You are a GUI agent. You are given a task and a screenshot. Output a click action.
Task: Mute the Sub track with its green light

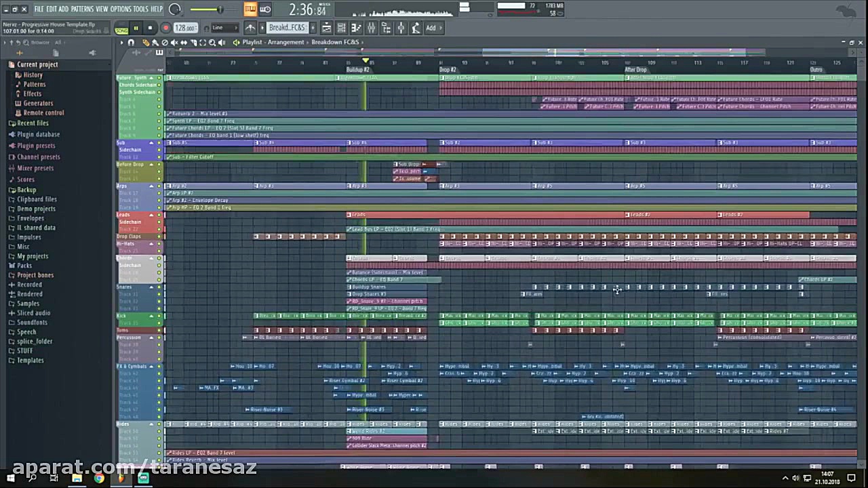click(x=159, y=143)
